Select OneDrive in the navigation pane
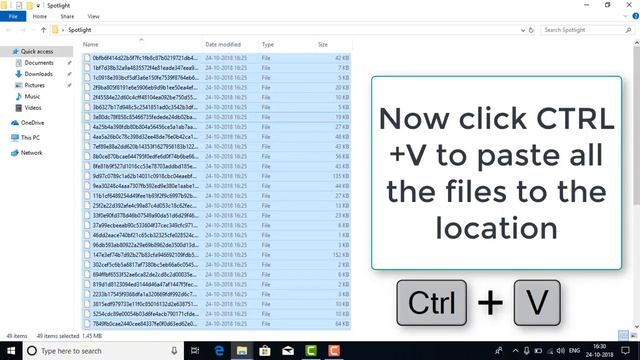 click(x=32, y=122)
